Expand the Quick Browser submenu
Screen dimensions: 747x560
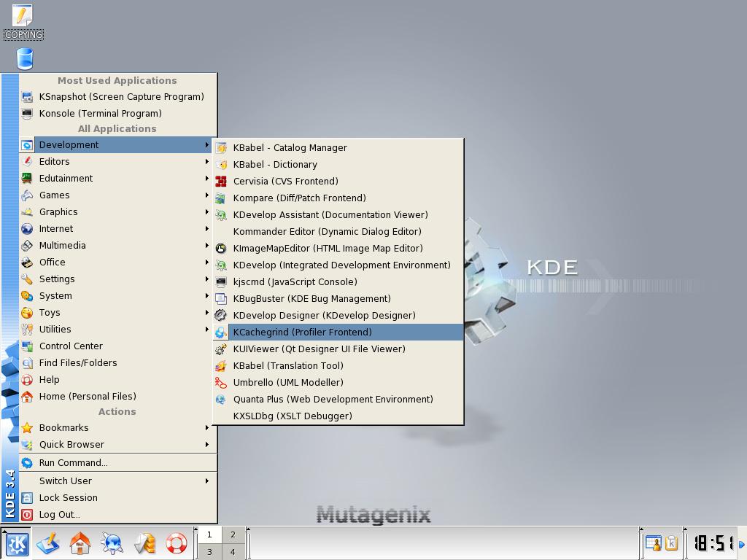(118, 444)
